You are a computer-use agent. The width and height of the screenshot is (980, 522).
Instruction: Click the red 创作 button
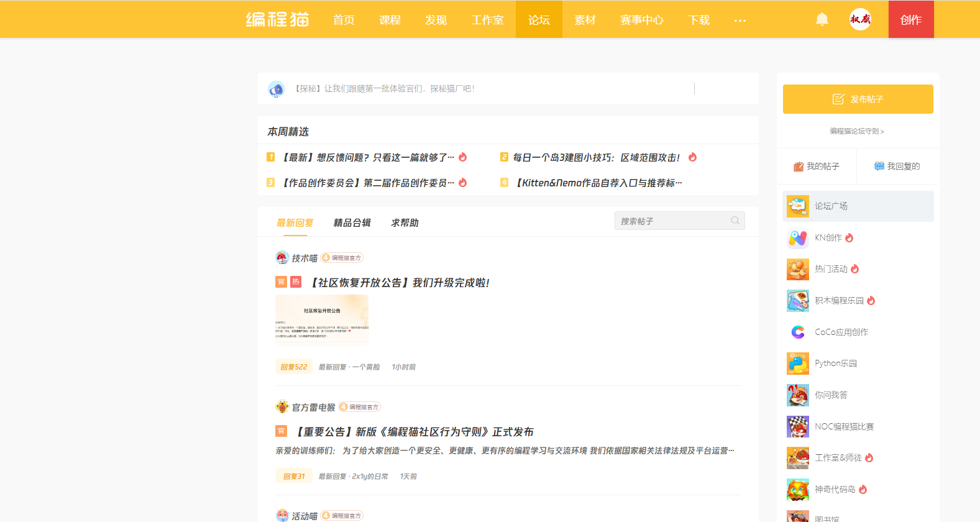point(911,19)
